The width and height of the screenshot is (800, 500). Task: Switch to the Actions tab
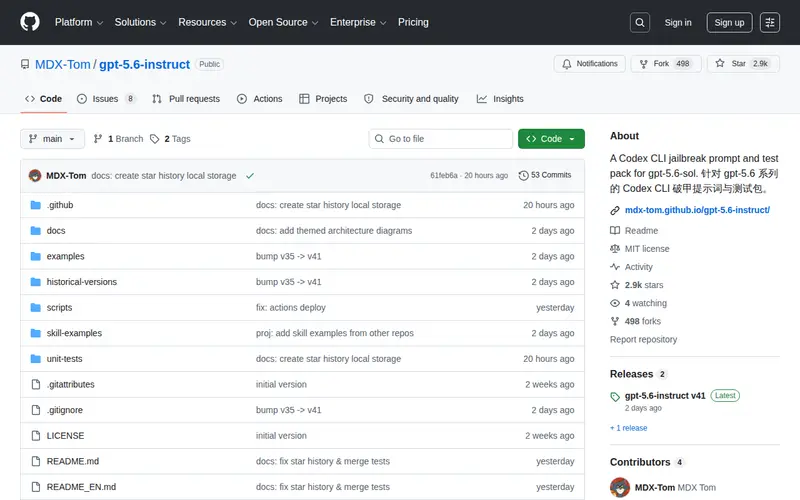(260, 99)
